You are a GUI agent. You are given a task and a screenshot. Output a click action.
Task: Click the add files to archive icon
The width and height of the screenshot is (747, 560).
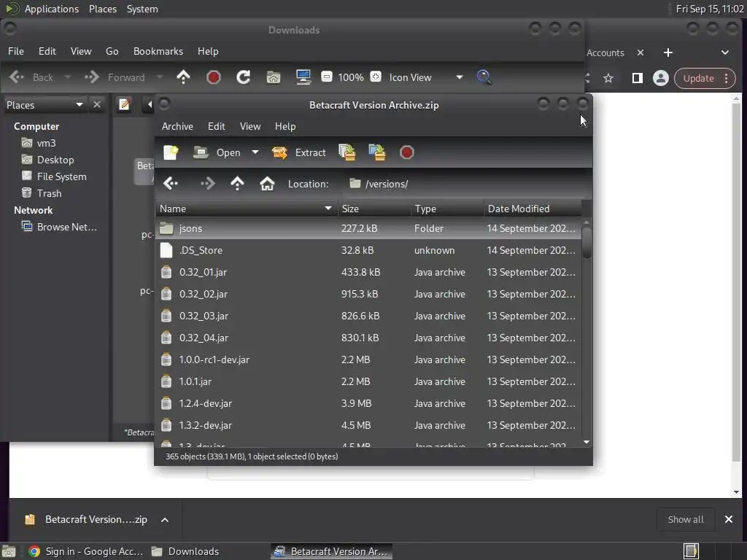347,152
